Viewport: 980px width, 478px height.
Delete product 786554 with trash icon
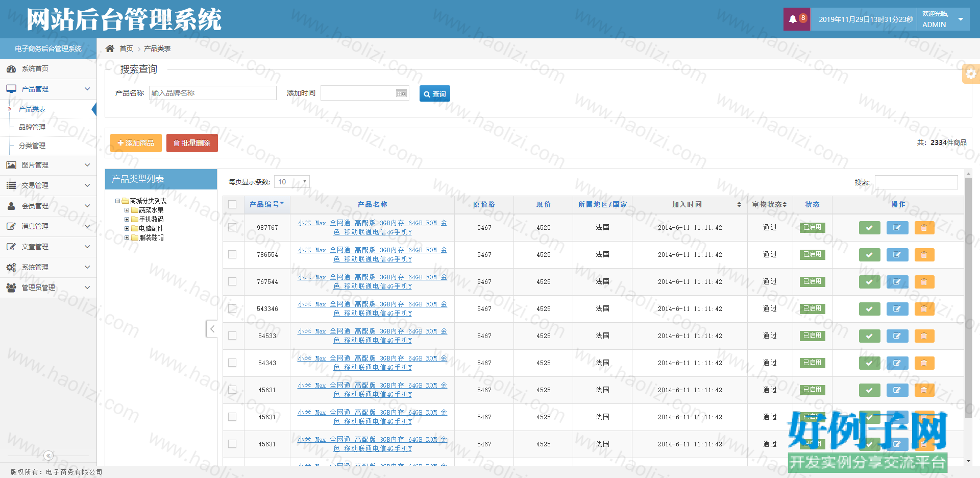pos(924,255)
